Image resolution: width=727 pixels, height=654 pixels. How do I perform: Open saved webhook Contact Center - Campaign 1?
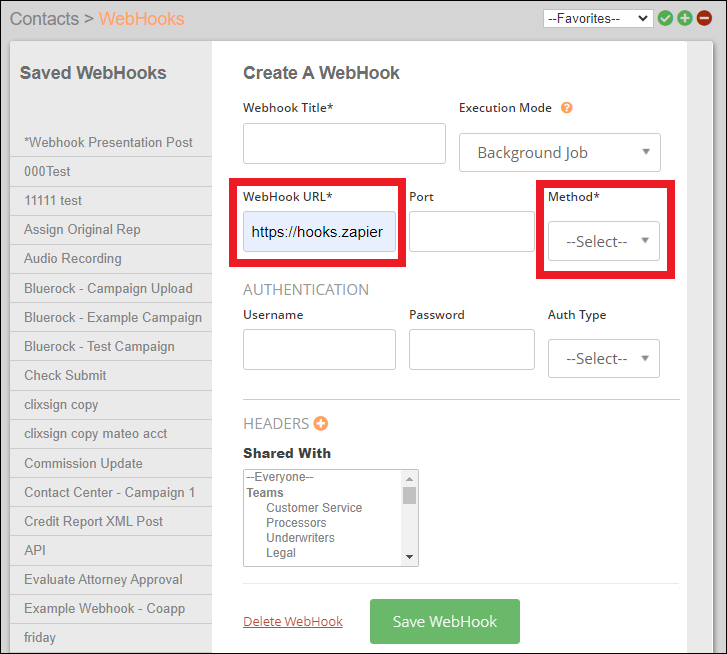[111, 492]
